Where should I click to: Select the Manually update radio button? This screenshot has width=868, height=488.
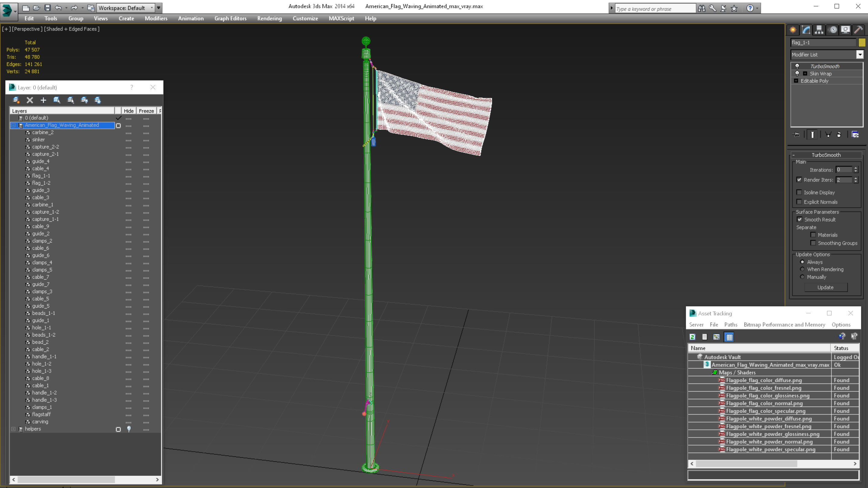click(802, 277)
